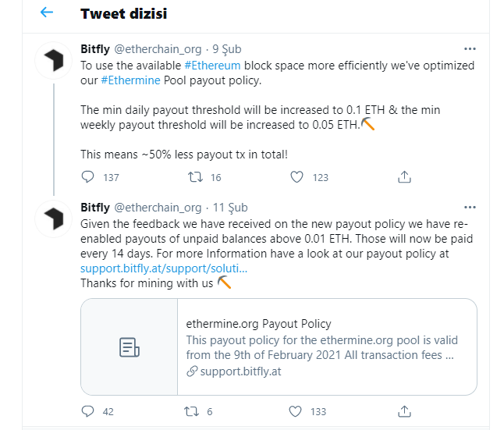The height and width of the screenshot is (430, 504).
Task: Reply to the 9 Şub tweet
Action: coord(88,177)
